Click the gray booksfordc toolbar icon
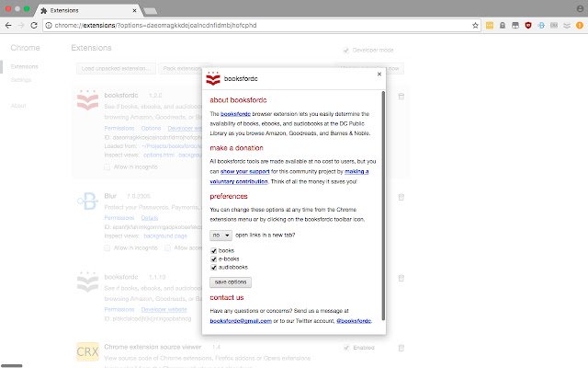The image size is (588, 368). [x=567, y=25]
